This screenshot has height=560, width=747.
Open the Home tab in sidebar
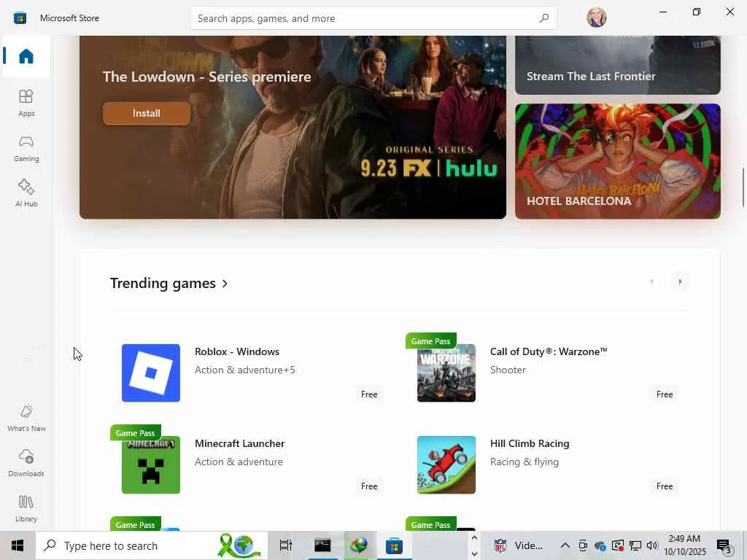click(26, 56)
